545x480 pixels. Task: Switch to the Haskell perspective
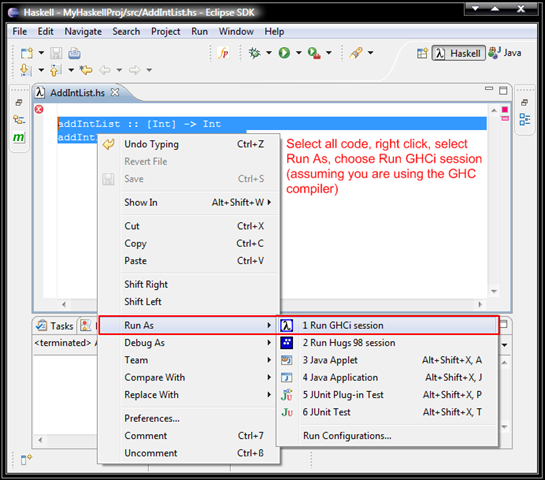(458, 54)
